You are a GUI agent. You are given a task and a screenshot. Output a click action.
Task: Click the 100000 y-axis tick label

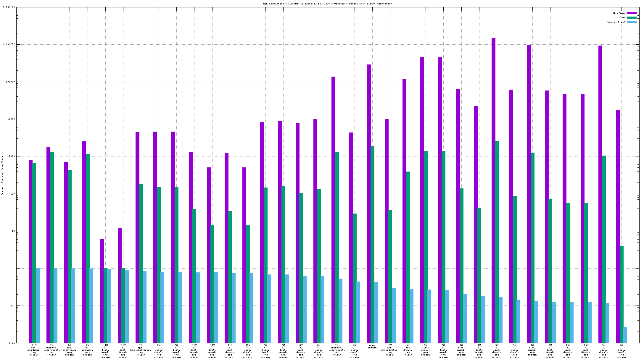pyautogui.click(x=10, y=82)
